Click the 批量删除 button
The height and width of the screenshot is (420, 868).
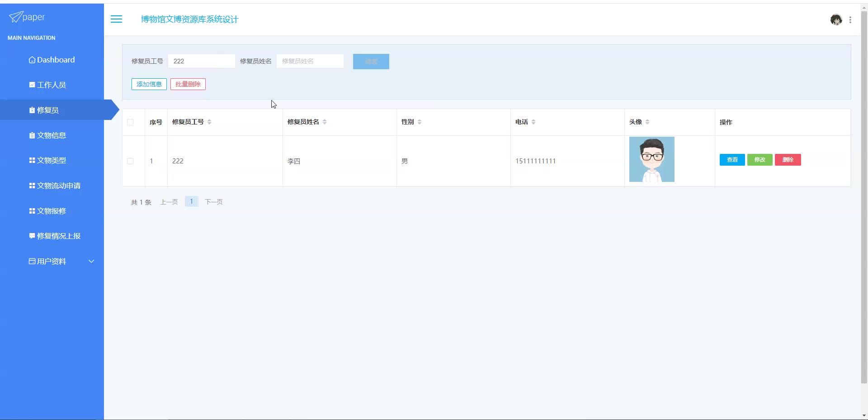click(188, 84)
